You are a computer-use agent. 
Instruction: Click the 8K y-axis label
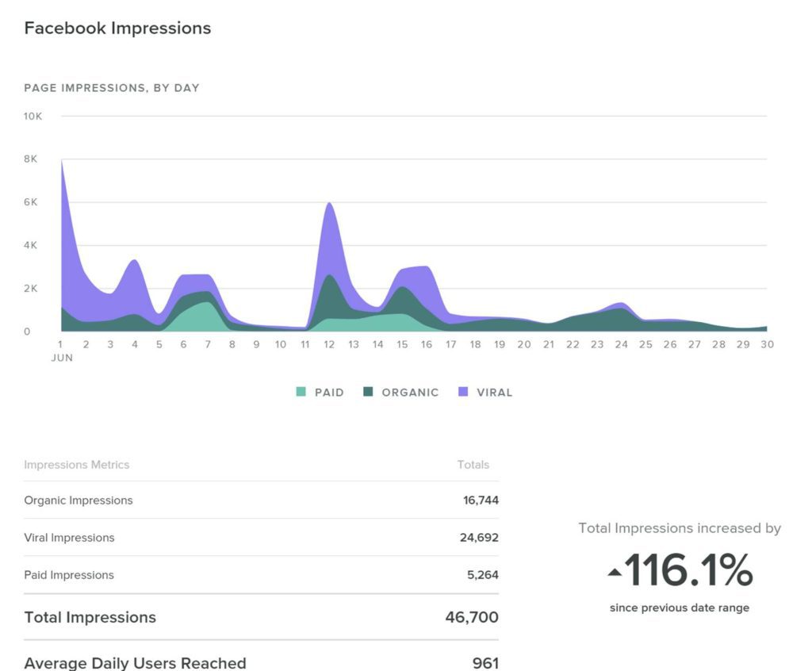pyautogui.click(x=31, y=159)
